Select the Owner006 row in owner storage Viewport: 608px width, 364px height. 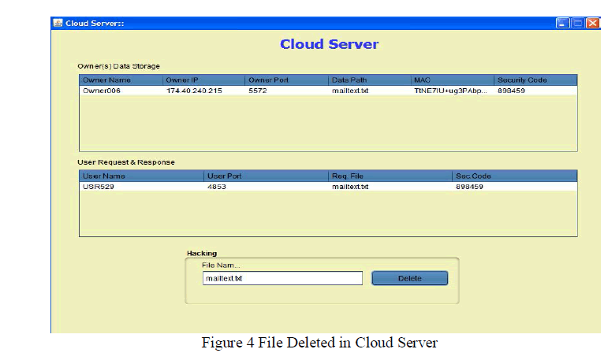(103, 91)
